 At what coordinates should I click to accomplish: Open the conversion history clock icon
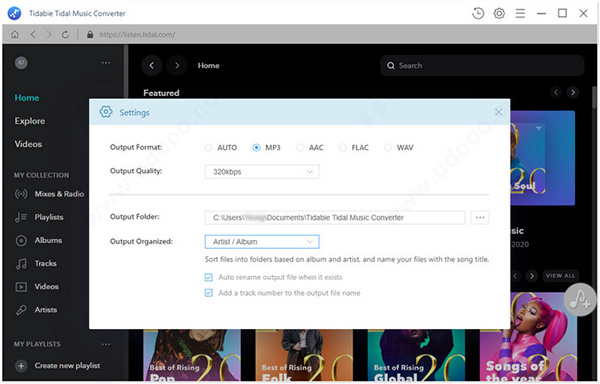coord(478,13)
